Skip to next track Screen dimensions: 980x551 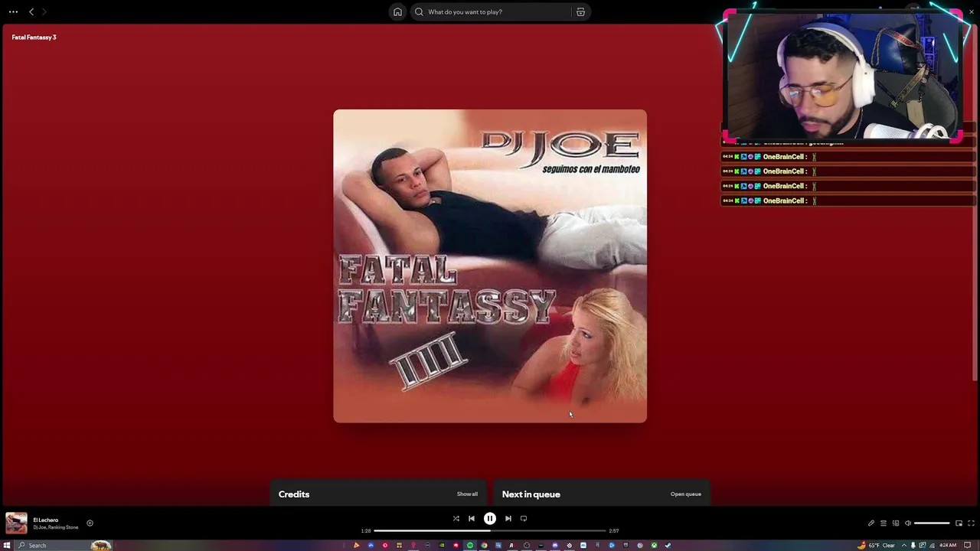click(508, 518)
